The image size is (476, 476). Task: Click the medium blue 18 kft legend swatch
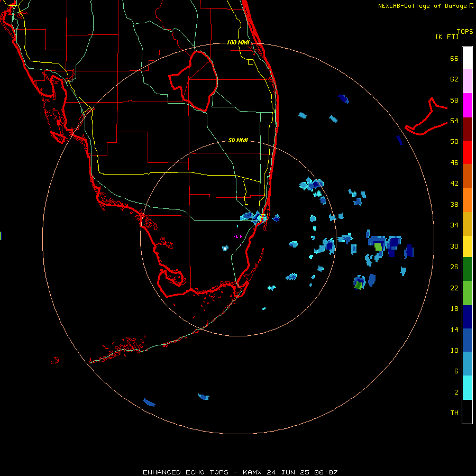467,340
